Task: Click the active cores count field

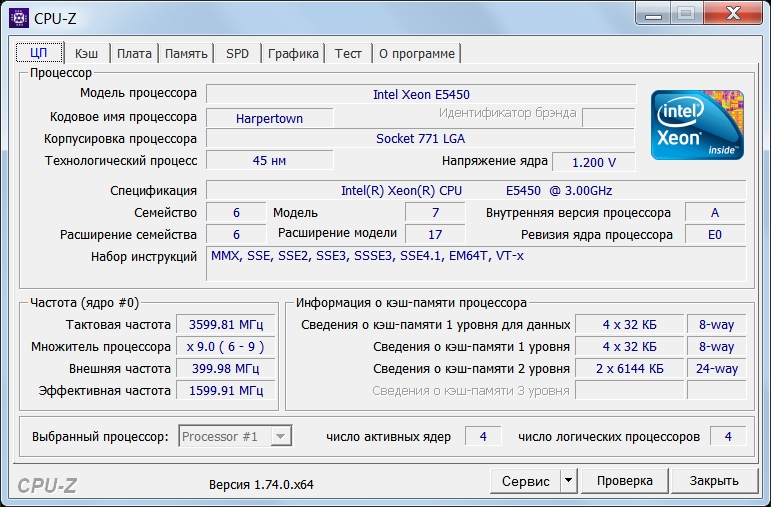Action: 483,436
